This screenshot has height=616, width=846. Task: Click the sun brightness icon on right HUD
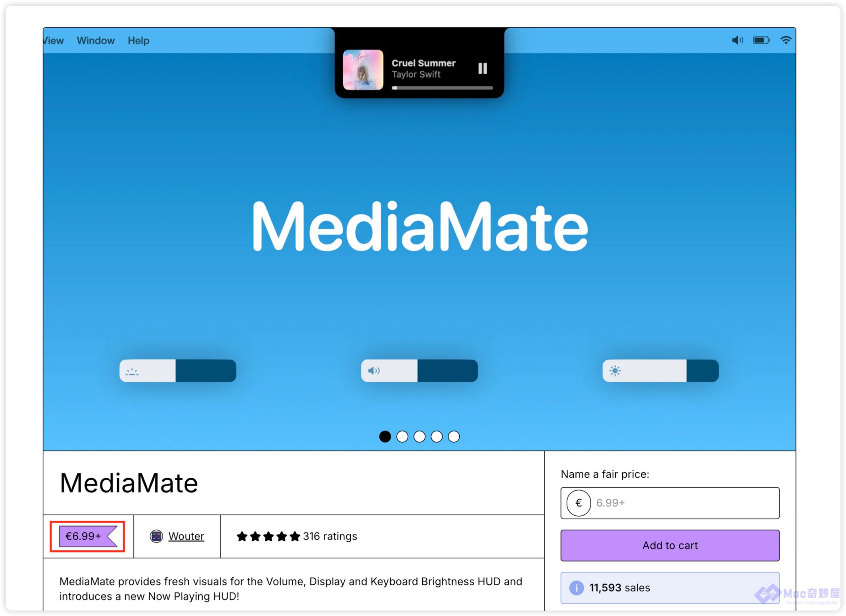pos(615,371)
